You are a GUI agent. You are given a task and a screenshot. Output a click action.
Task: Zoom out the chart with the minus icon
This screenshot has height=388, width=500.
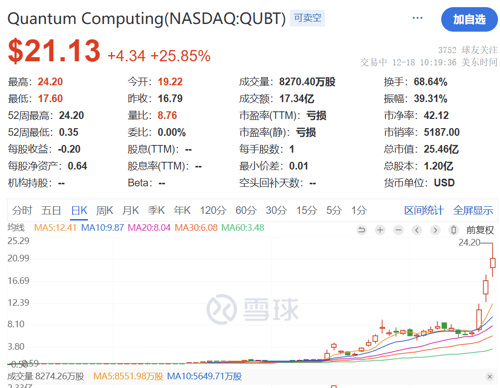pyautogui.click(x=398, y=230)
